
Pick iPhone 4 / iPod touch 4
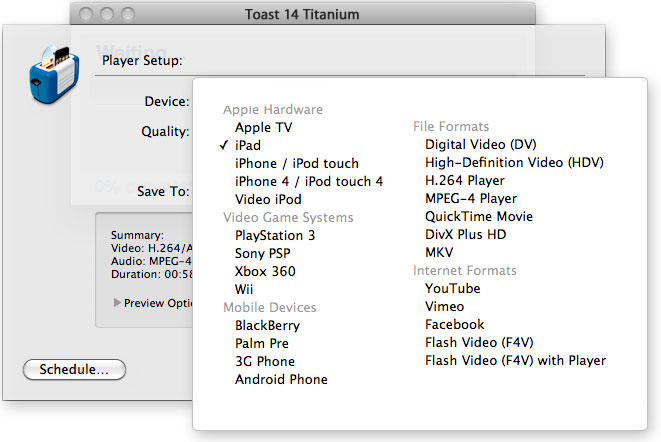[x=308, y=181]
